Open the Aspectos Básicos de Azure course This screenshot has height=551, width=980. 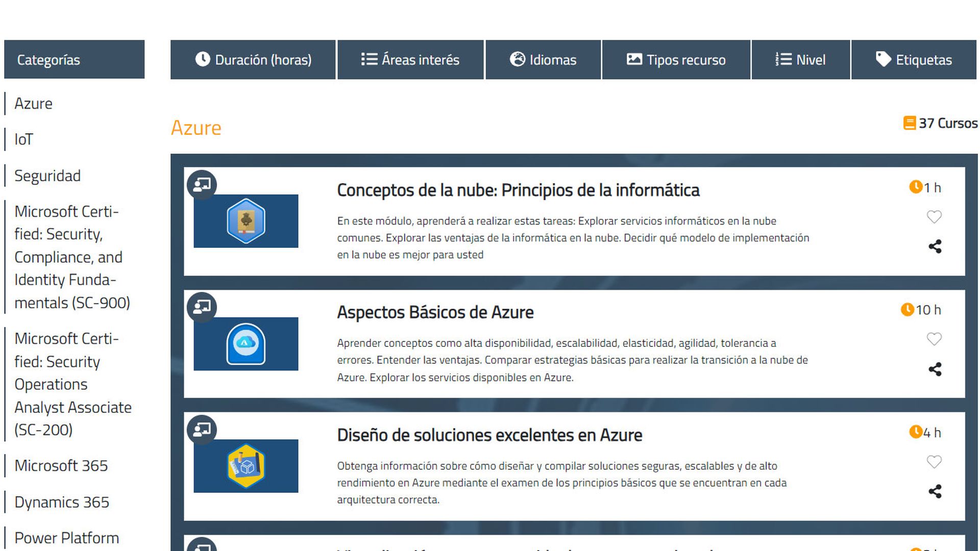[435, 312]
